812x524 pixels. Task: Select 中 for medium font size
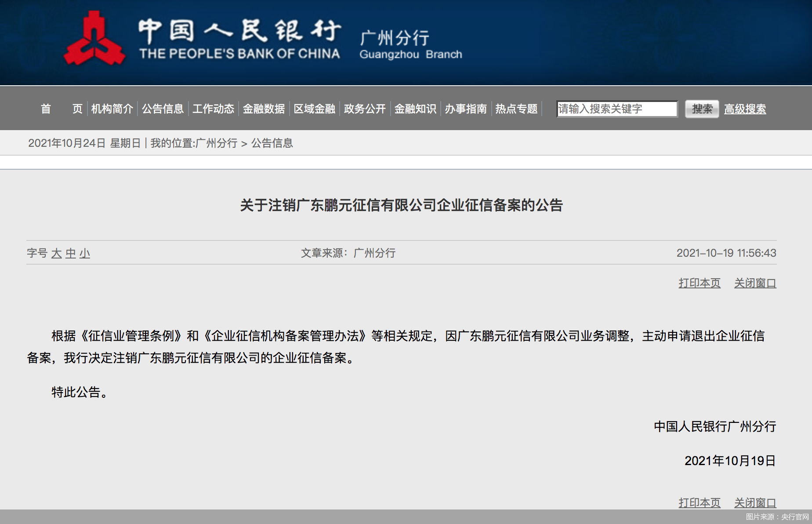(70, 254)
